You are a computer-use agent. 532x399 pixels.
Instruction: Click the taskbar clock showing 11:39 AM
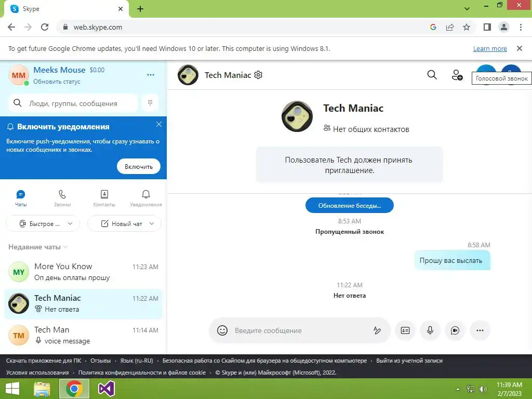(x=509, y=389)
